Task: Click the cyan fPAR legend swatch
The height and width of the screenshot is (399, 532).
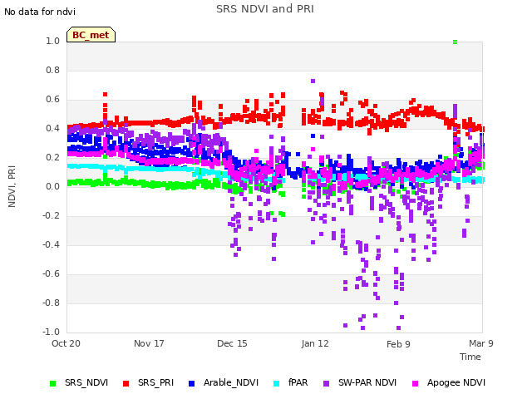Action: coord(277,383)
